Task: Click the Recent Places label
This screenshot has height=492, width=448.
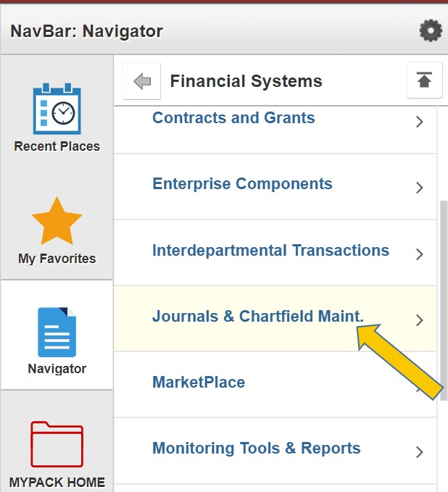Action: coord(57,146)
